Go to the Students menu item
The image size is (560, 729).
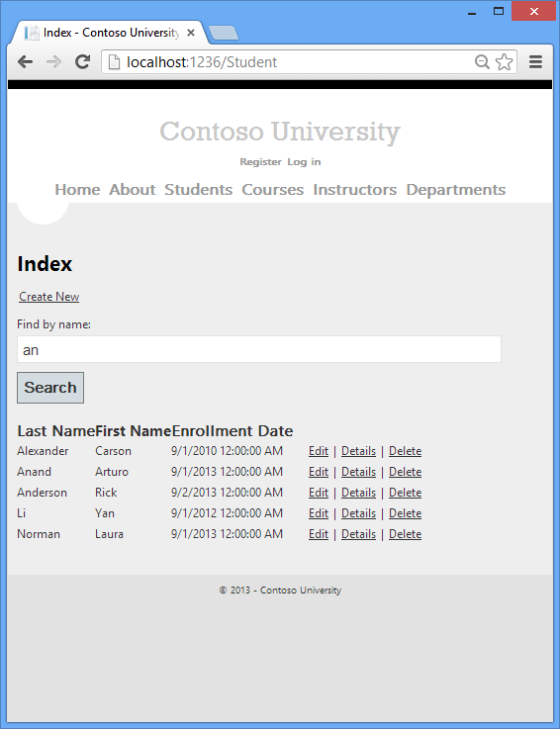click(x=199, y=190)
